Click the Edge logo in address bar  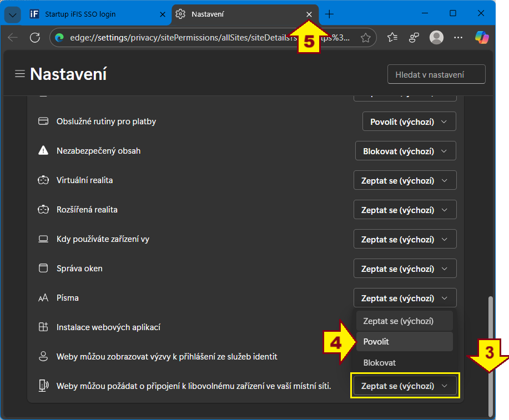click(x=59, y=38)
